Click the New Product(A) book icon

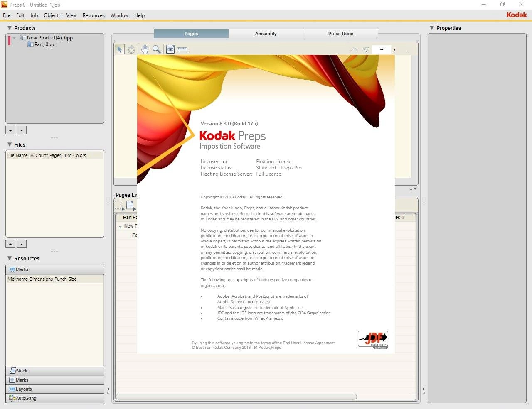click(23, 38)
